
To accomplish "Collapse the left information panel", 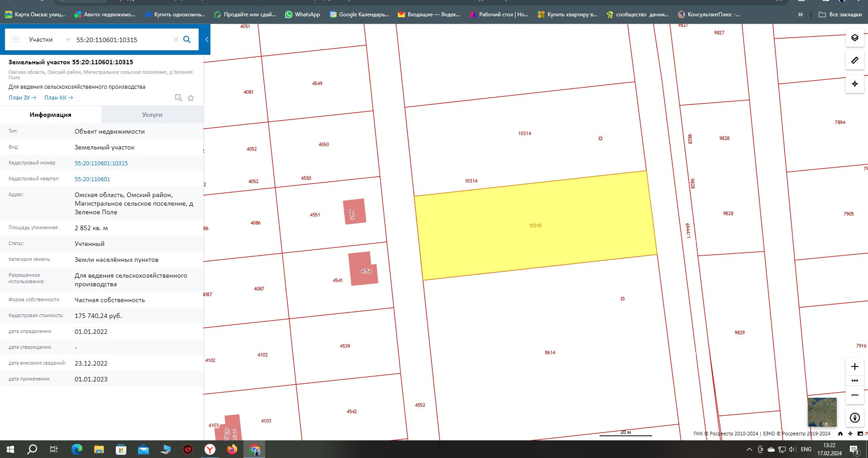I will 207,39.
